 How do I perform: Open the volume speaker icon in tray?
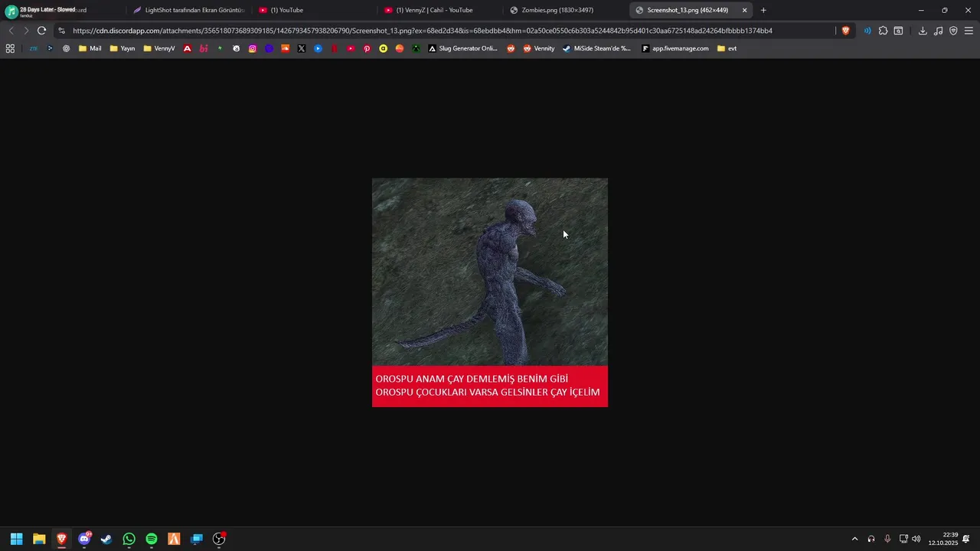click(x=916, y=539)
